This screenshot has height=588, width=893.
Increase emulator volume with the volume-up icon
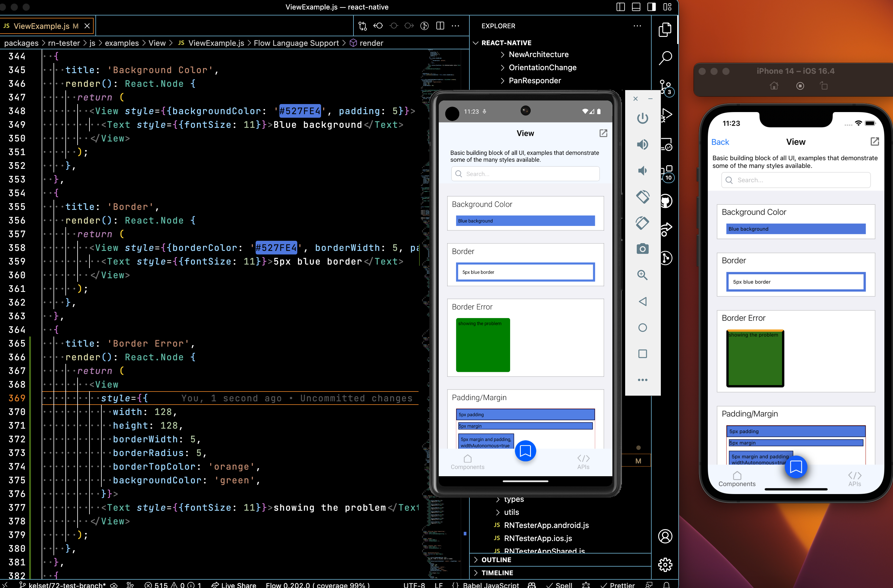[x=643, y=144]
